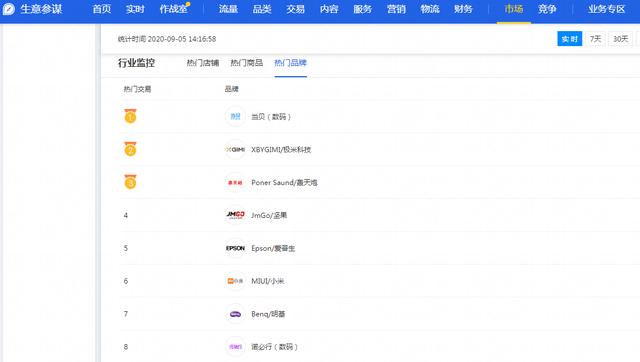Click the Poner Saund brand logo
The image size is (640, 362).
pos(235,182)
